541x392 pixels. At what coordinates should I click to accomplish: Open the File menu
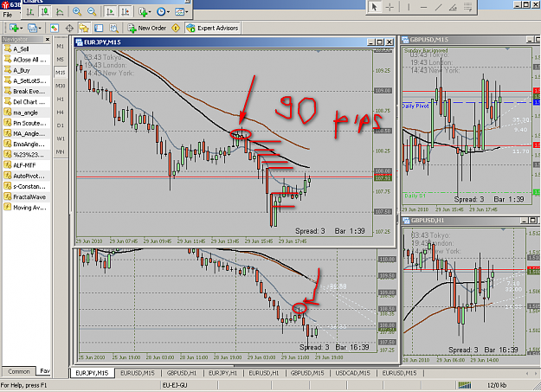coord(7,15)
